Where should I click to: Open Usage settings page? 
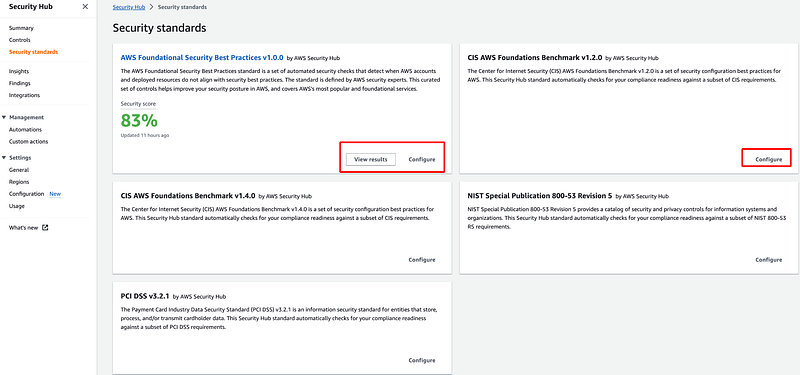point(16,206)
